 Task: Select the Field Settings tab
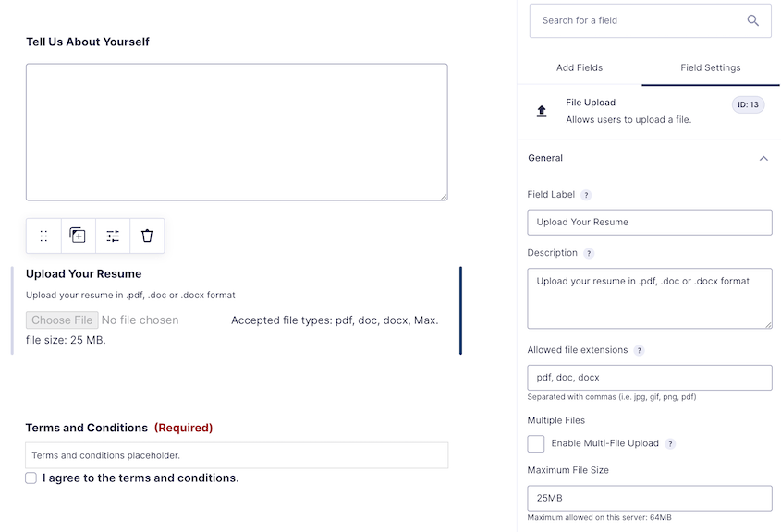tap(710, 67)
